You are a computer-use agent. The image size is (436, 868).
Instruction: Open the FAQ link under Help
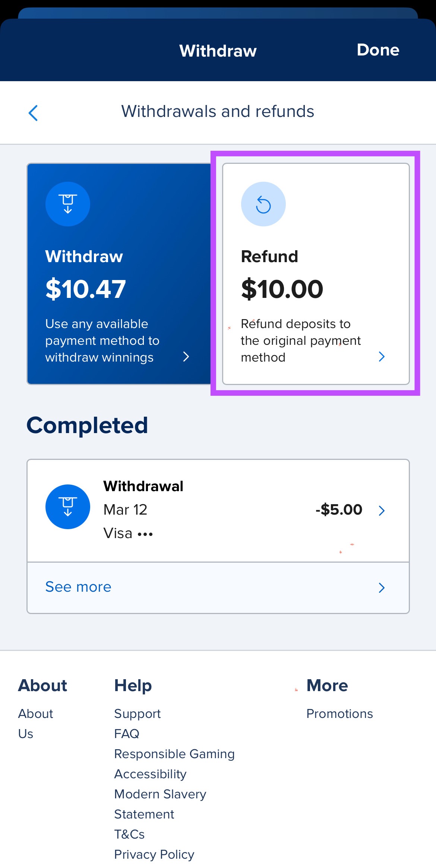(x=127, y=734)
